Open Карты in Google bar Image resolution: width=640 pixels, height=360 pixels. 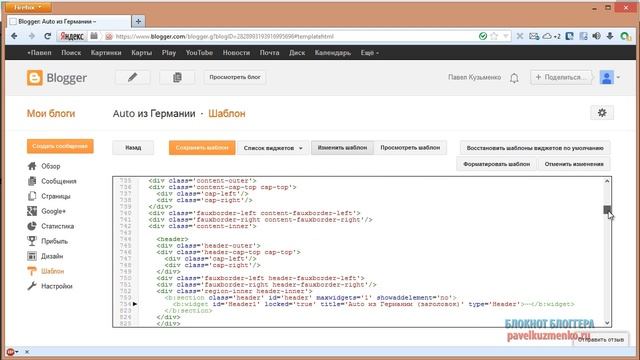click(x=142, y=53)
